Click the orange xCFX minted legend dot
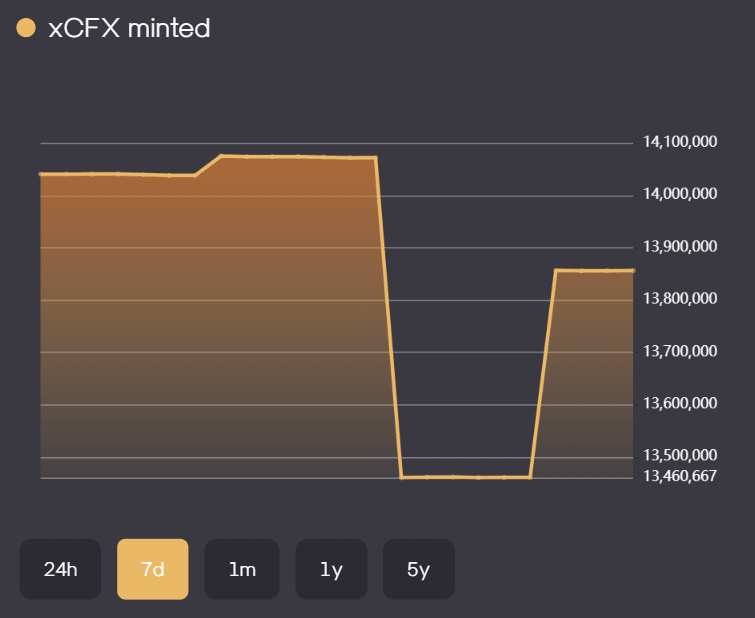755x618 pixels. [x=27, y=29]
